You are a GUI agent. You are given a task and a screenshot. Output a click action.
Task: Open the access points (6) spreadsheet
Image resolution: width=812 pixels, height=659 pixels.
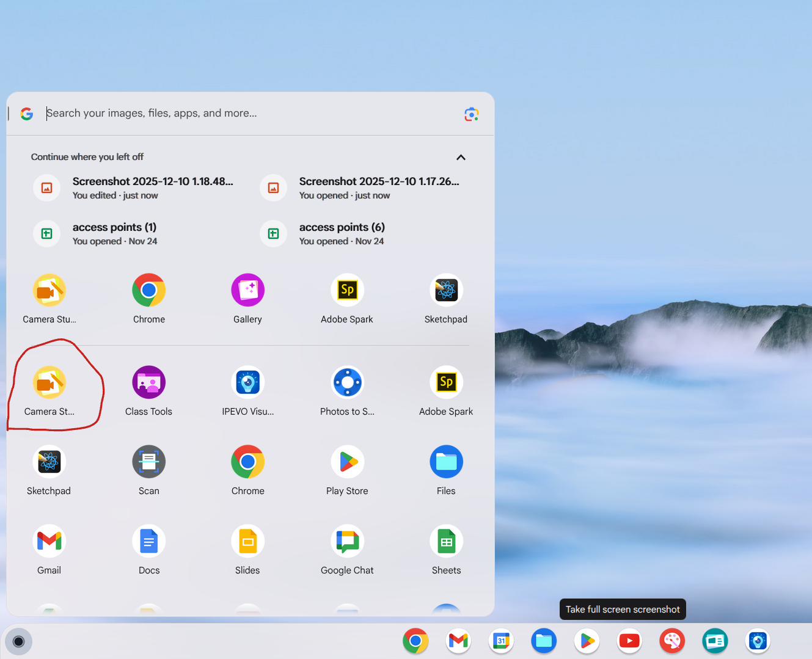pos(342,233)
